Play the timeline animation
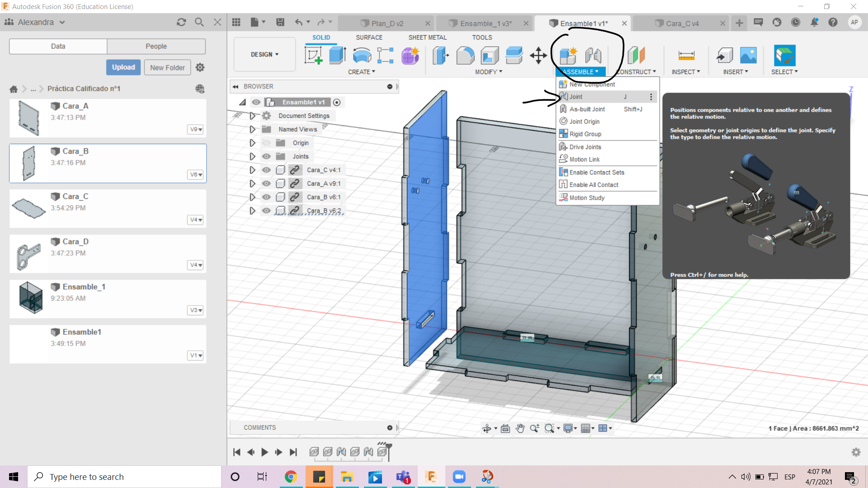This screenshot has height=488, width=868. pos(264,452)
